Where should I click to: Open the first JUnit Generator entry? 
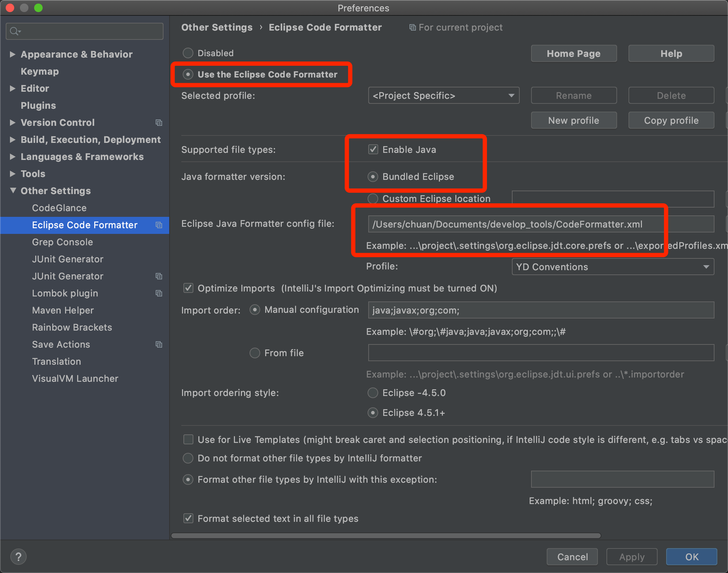(x=68, y=259)
